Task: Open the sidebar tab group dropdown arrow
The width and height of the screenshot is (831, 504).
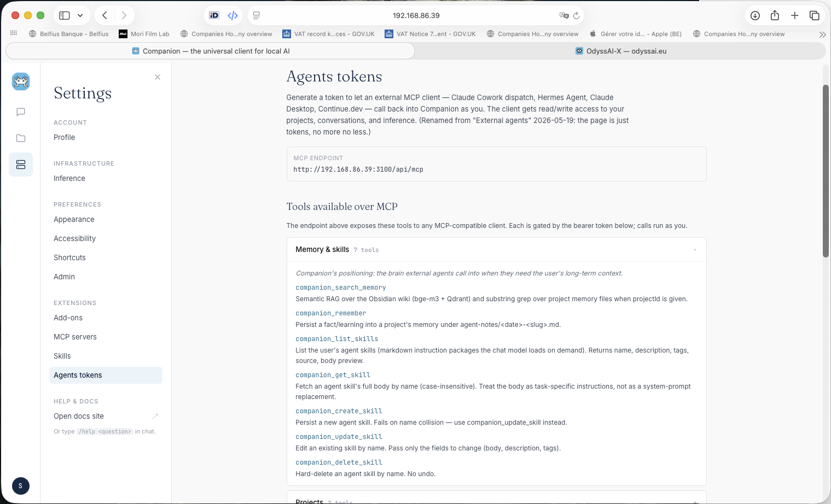Action: tap(80, 15)
